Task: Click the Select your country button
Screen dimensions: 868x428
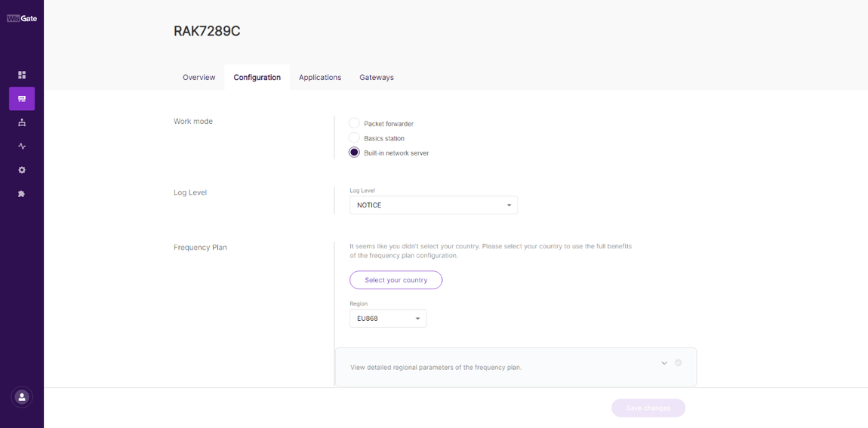Action: [x=396, y=280]
